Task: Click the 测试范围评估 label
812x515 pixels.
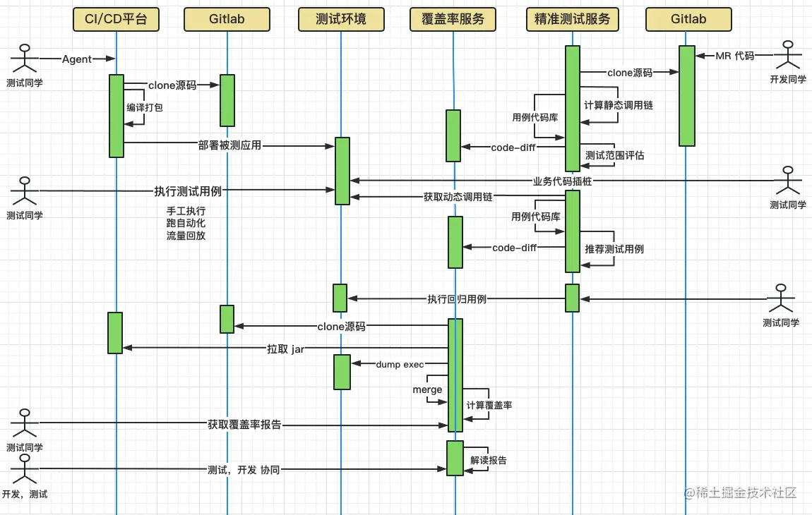Action: click(x=615, y=155)
